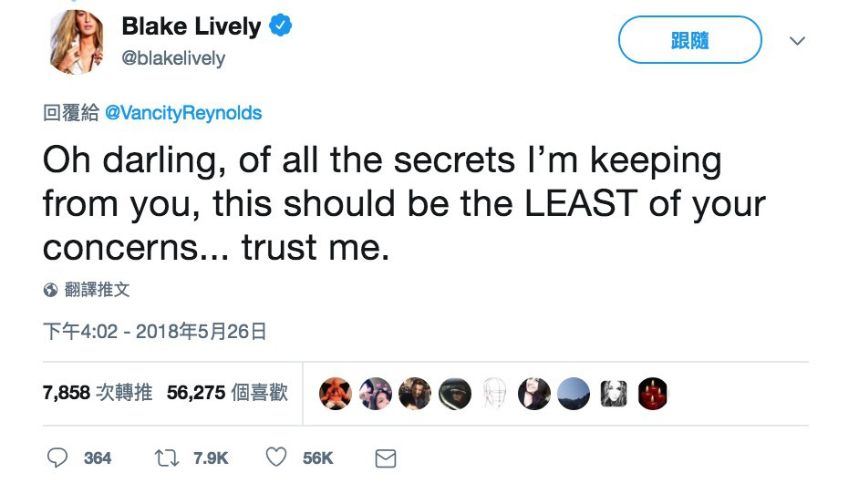Click the first liker avatar thumbnail
Image resolution: width=859 pixels, height=504 pixels.
coord(334,394)
